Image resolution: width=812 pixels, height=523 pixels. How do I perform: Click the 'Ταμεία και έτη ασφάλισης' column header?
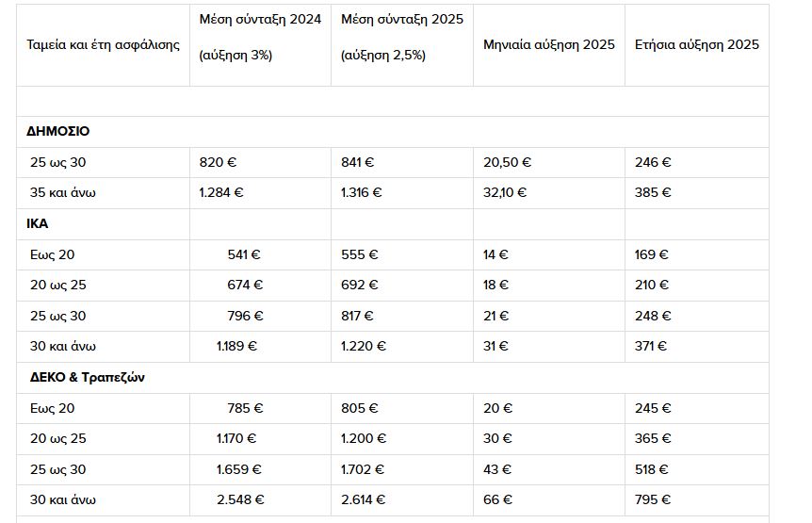(103, 45)
